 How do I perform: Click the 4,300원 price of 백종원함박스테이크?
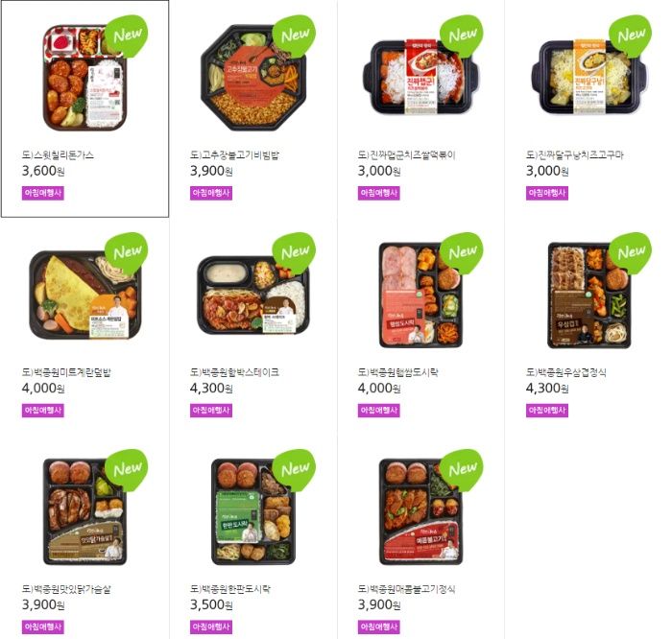pyautogui.click(x=211, y=389)
